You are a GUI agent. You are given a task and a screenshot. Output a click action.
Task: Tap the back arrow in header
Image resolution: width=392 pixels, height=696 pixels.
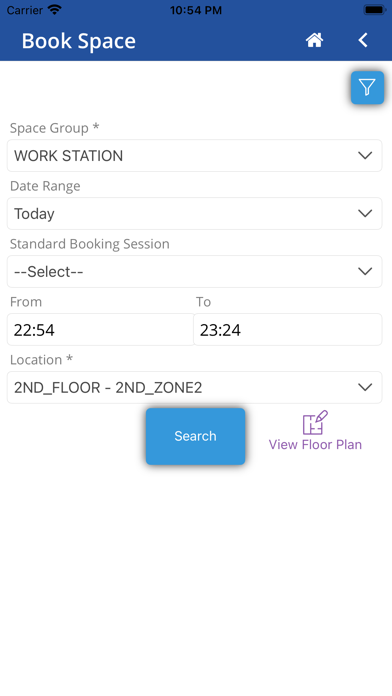click(x=363, y=40)
